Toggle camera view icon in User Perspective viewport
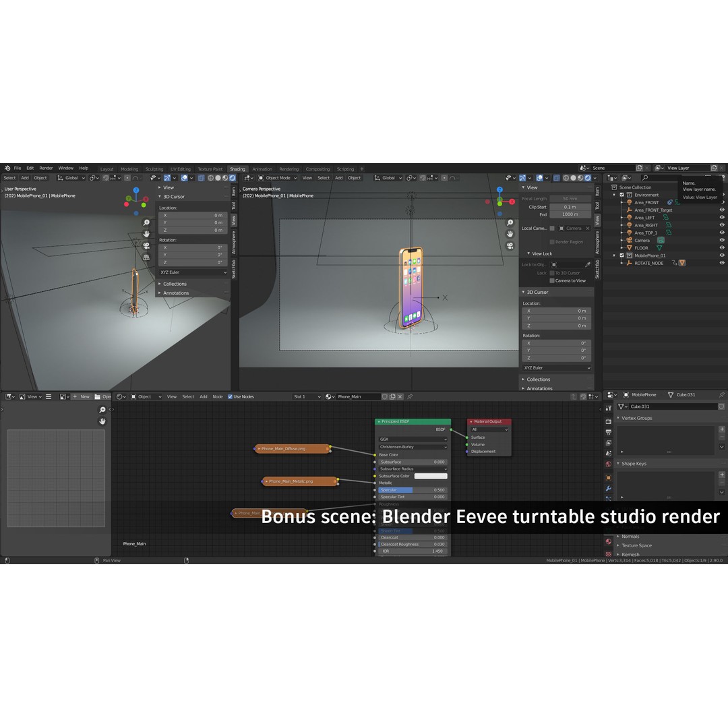Viewport: 728px width, 728px height. (x=146, y=245)
